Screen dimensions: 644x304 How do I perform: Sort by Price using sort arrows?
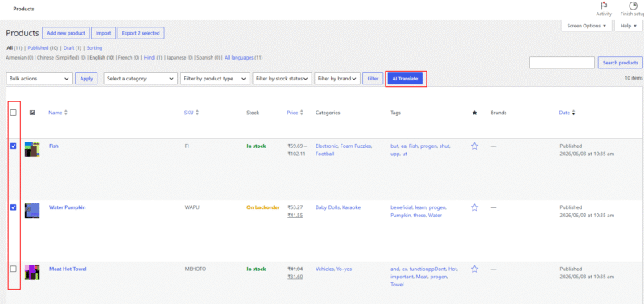point(301,113)
